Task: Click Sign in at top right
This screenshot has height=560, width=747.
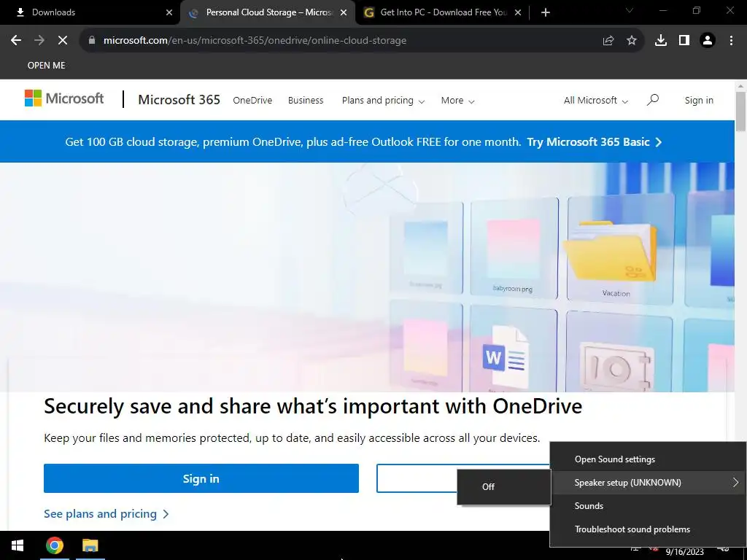Action: tap(699, 101)
